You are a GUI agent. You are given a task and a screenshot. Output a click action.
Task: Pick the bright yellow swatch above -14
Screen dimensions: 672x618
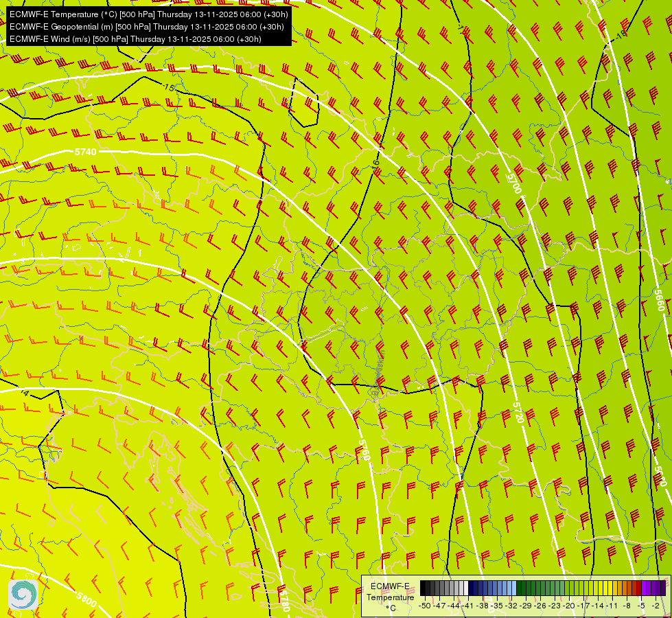tap(601, 588)
